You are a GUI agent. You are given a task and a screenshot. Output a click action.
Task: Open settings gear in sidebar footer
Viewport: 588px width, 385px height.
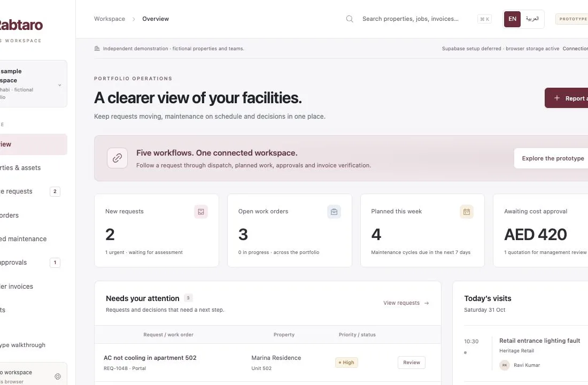(x=58, y=376)
